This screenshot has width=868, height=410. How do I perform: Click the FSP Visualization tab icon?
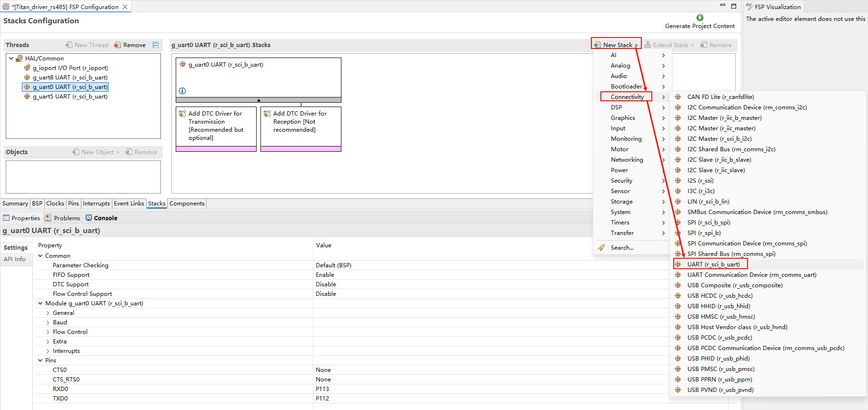749,7
